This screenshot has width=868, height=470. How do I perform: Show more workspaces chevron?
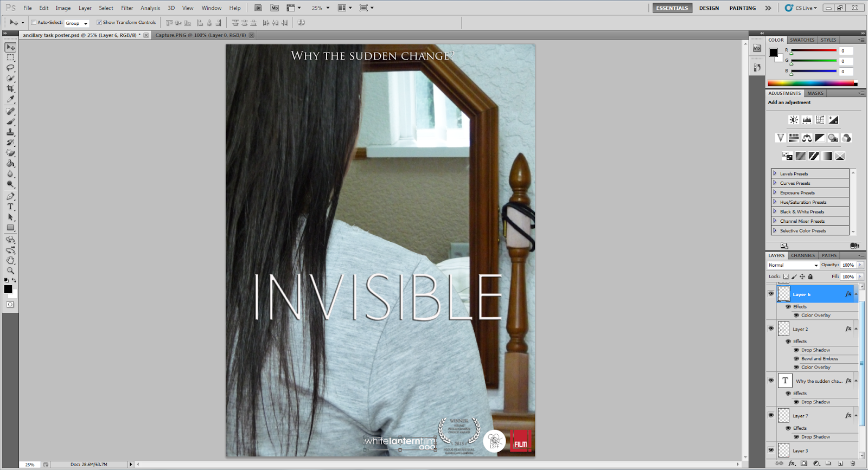768,8
